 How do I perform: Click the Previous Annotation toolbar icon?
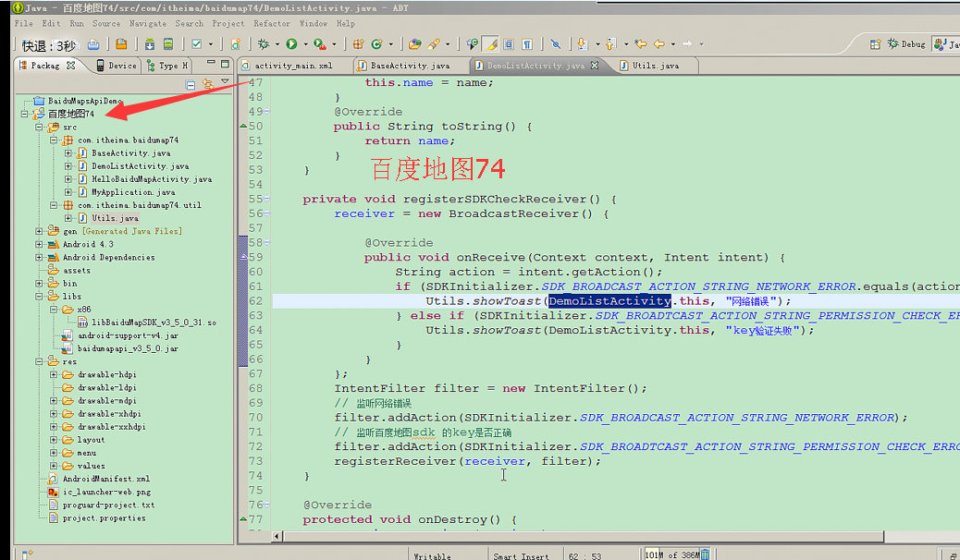pyautogui.click(x=610, y=44)
